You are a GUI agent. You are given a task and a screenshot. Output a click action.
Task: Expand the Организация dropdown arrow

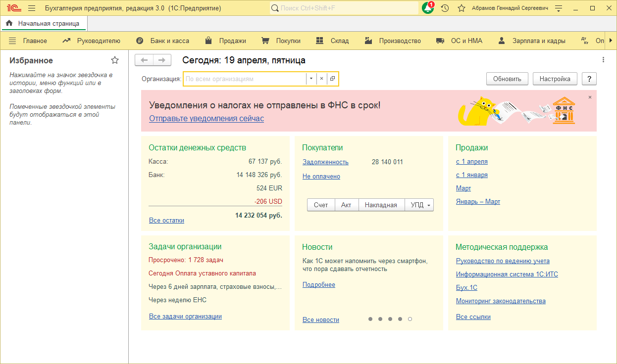pos(311,79)
